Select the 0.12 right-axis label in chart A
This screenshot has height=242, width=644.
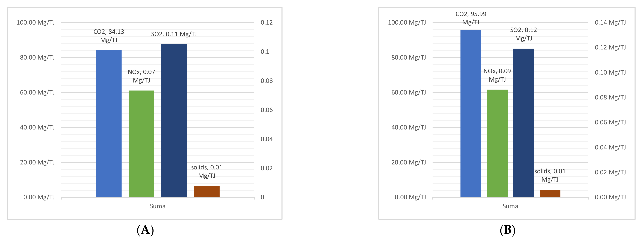267,22
